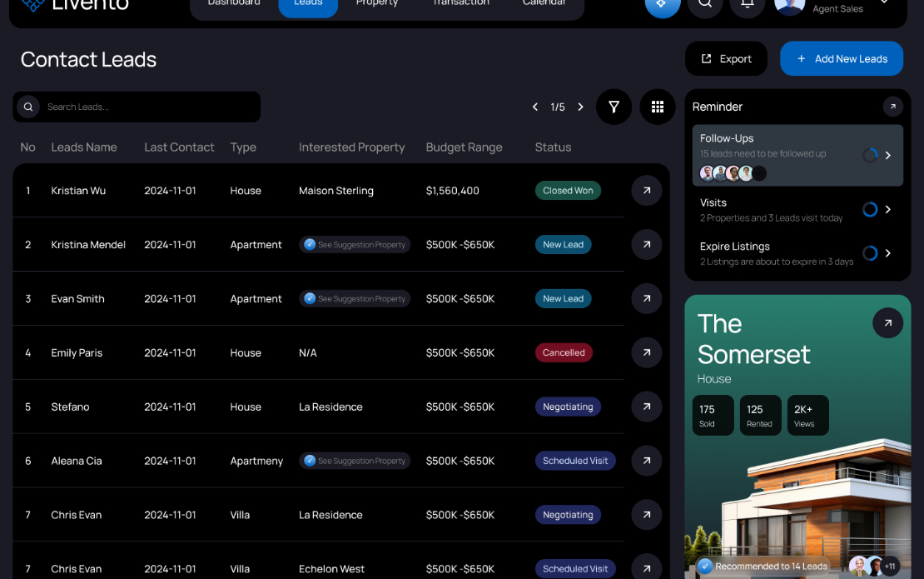The width and height of the screenshot is (924, 579).
Task: Expand the Visits reminder chevron
Action: pyautogui.click(x=887, y=209)
